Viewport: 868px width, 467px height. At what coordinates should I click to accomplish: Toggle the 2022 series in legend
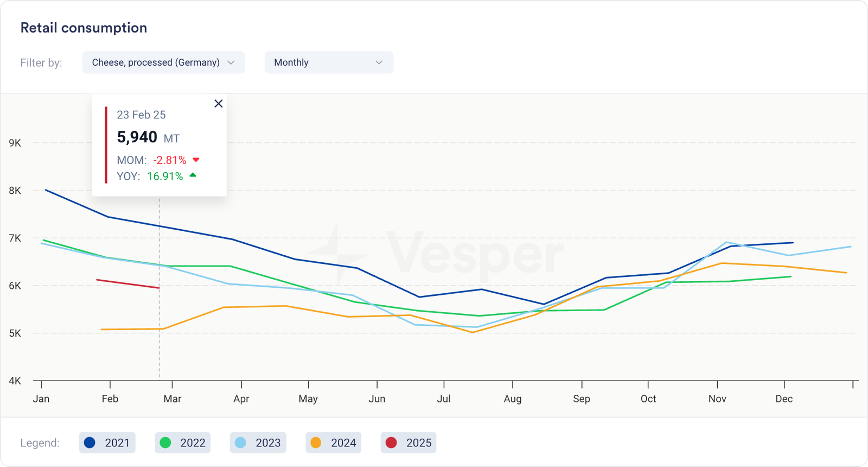(182, 443)
